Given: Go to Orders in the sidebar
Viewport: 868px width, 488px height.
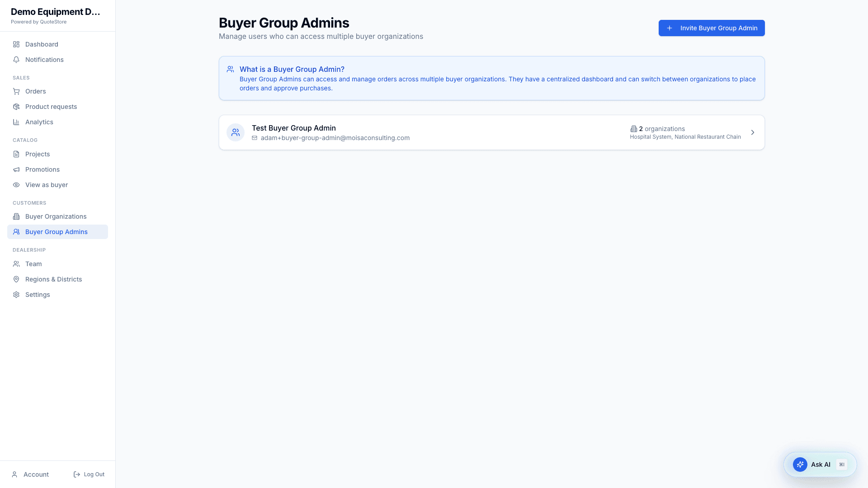Looking at the screenshot, I should click(x=57, y=91).
